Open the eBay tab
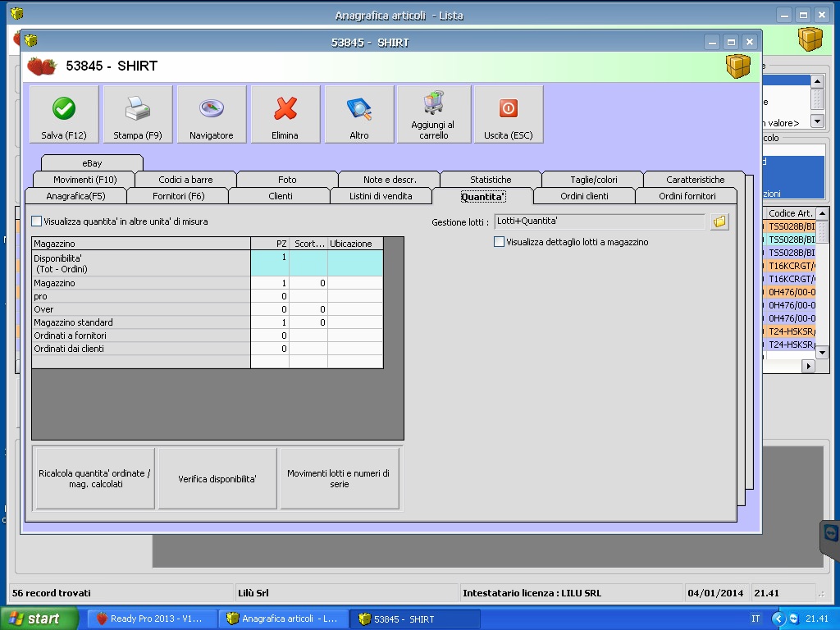The height and width of the screenshot is (630, 840). [92, 163]
